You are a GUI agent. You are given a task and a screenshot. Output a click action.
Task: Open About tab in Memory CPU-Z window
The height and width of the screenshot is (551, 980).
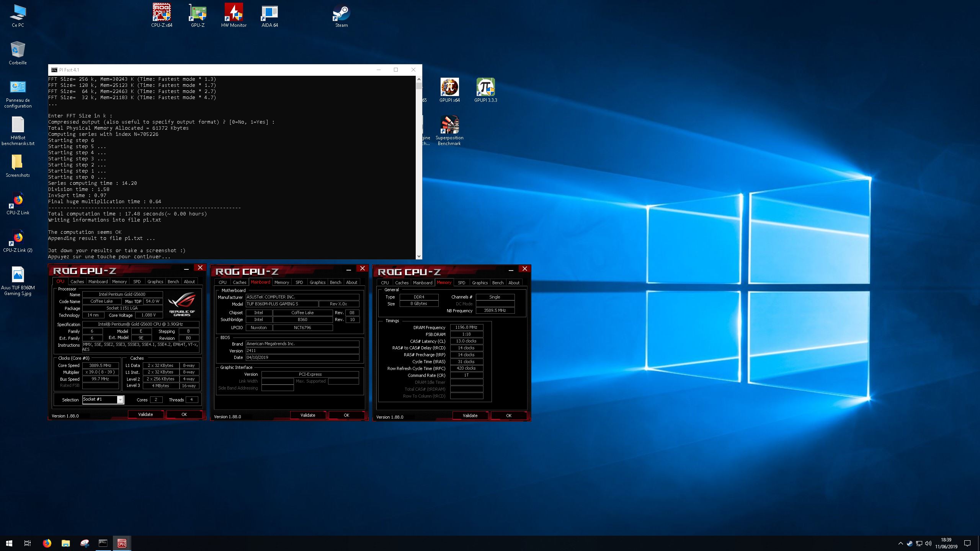tap(514, 282)
